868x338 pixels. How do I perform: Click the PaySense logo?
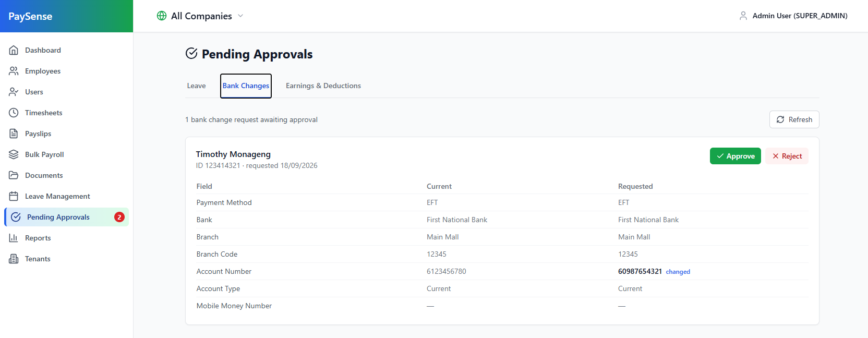click(30, 16)
